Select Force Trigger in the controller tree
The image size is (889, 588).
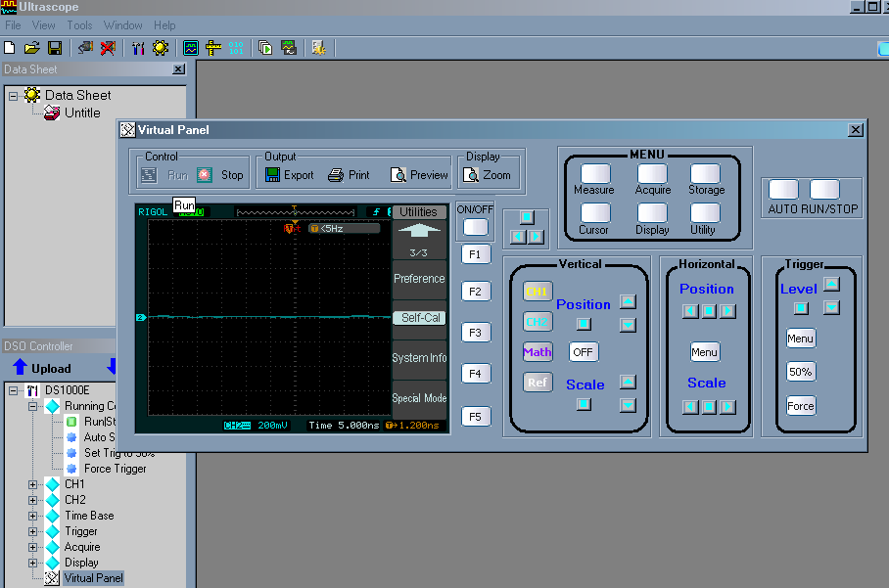click(115, 469)
